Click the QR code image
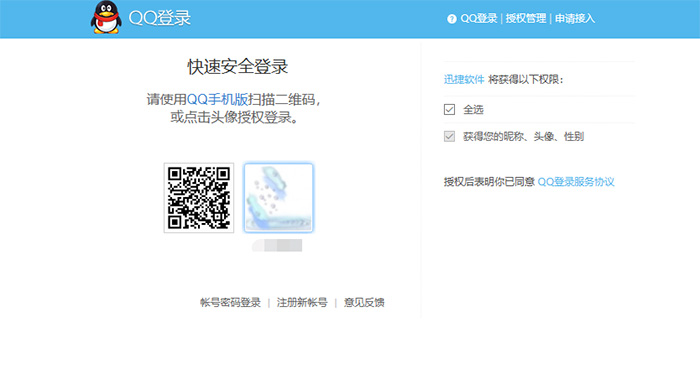 click(x=199, y=198)
